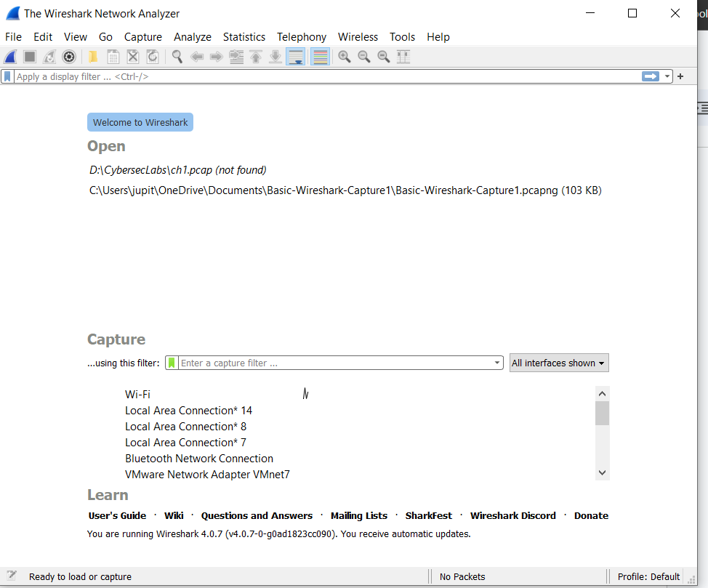The width and height of the screenshot is (708, 588).
Task: Toggle auto-scroll during live capture
Action: tap(296, 57)
